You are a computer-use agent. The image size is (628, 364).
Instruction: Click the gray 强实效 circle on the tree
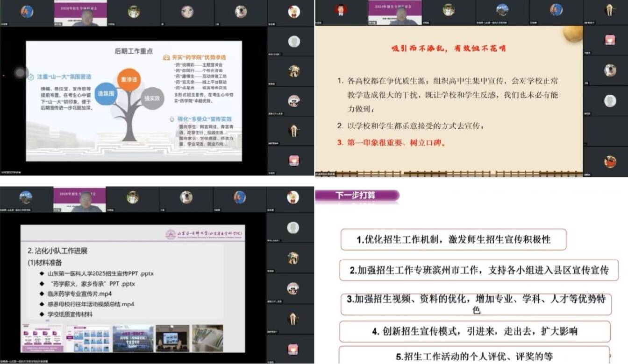pyautogui.click(x=152, y=98)
